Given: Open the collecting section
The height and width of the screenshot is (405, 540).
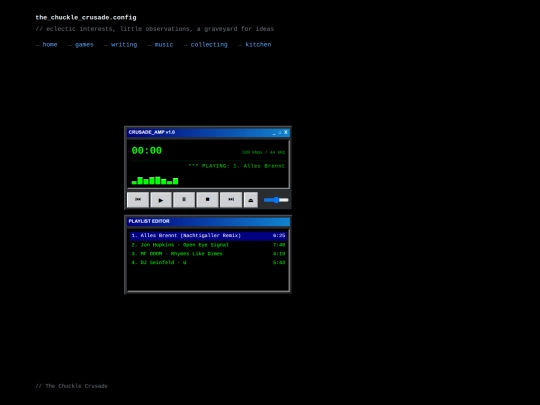Looking at the screenshot, I should point(209,44).
